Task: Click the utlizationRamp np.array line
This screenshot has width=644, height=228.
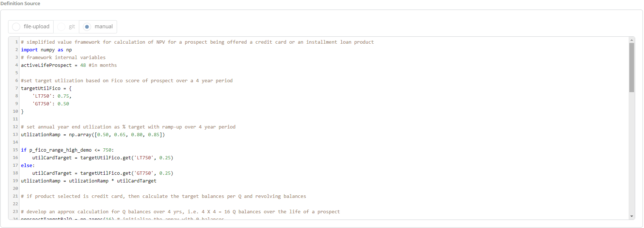Action: 92,135
